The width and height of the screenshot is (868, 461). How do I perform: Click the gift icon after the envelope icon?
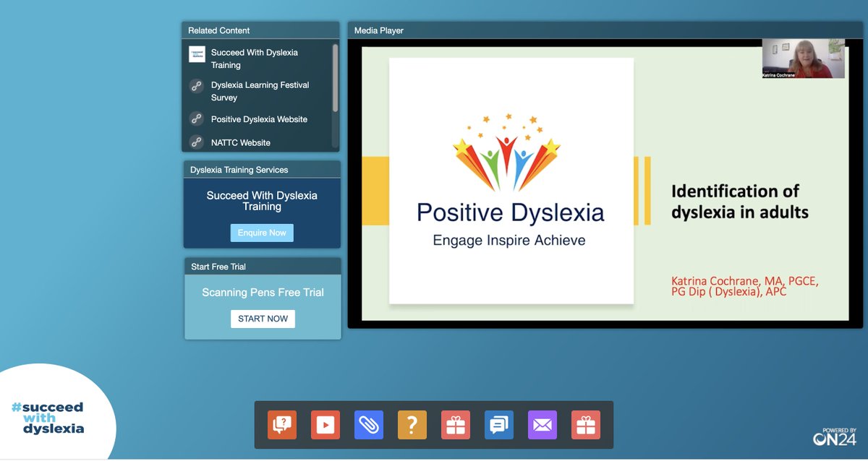586,425
